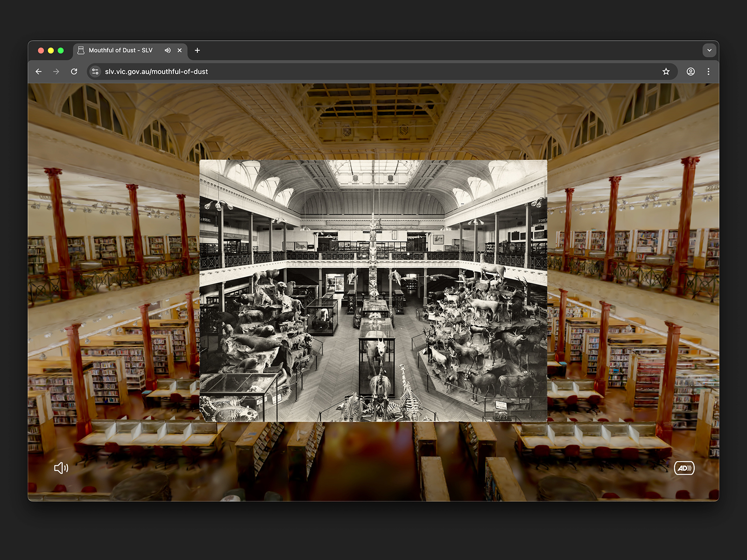The width and height of the screenshot is (747, 560).
Task: Toggle the page sound speaker icon
Action: (61, 468)
